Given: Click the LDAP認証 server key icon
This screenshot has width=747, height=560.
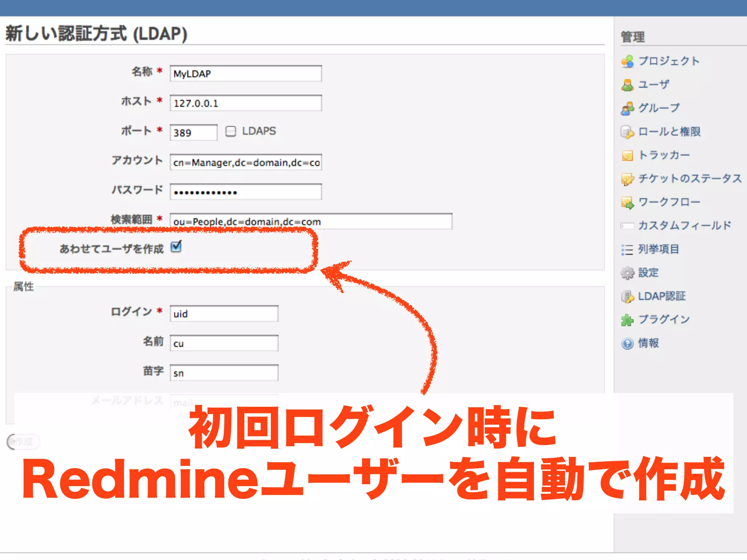Looking at the screenshot, I should [x=627, y=296].
